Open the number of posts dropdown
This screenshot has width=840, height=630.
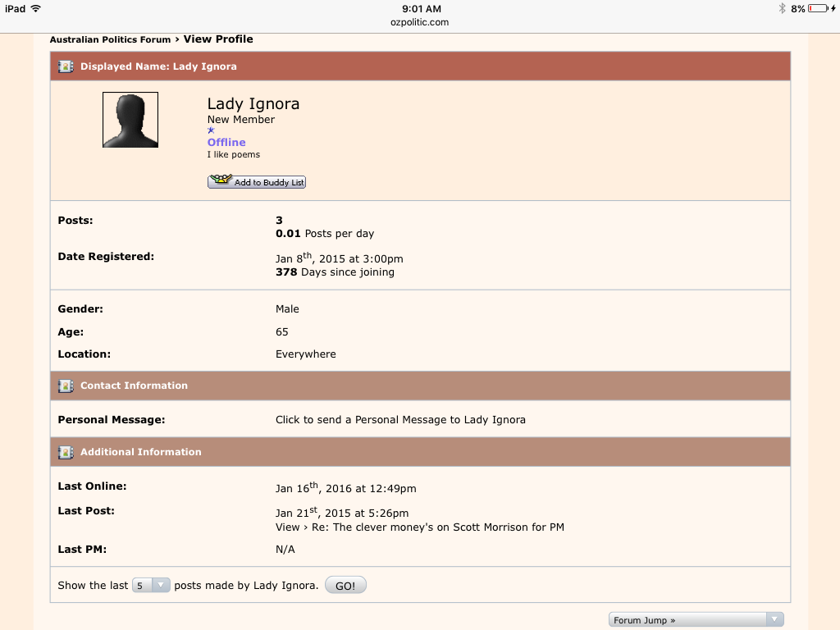tap(151, 585)
